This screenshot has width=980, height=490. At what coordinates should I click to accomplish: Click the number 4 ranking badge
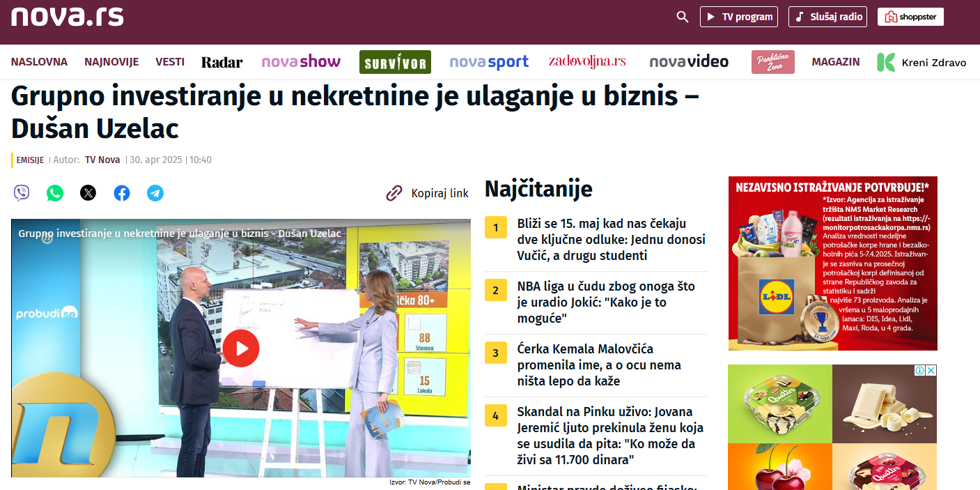496,415
